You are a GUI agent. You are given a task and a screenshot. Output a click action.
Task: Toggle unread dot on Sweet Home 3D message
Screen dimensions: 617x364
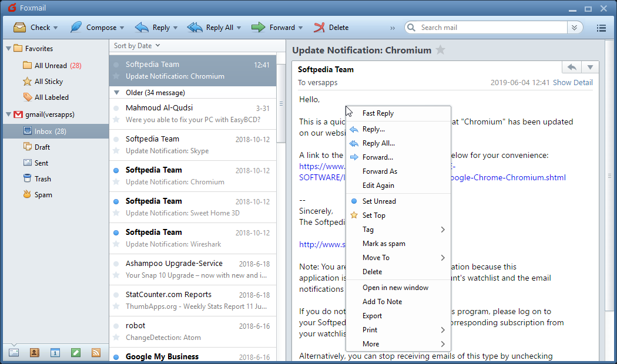click(116, 201)
